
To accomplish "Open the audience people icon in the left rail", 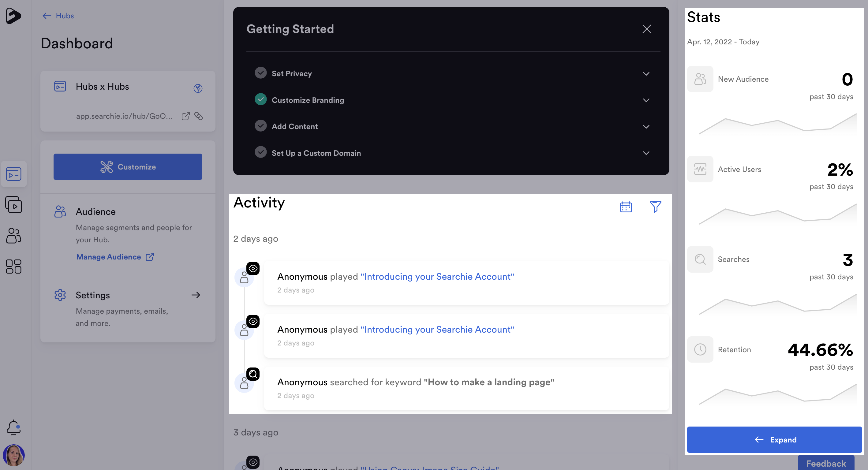I will click(13, 236).
